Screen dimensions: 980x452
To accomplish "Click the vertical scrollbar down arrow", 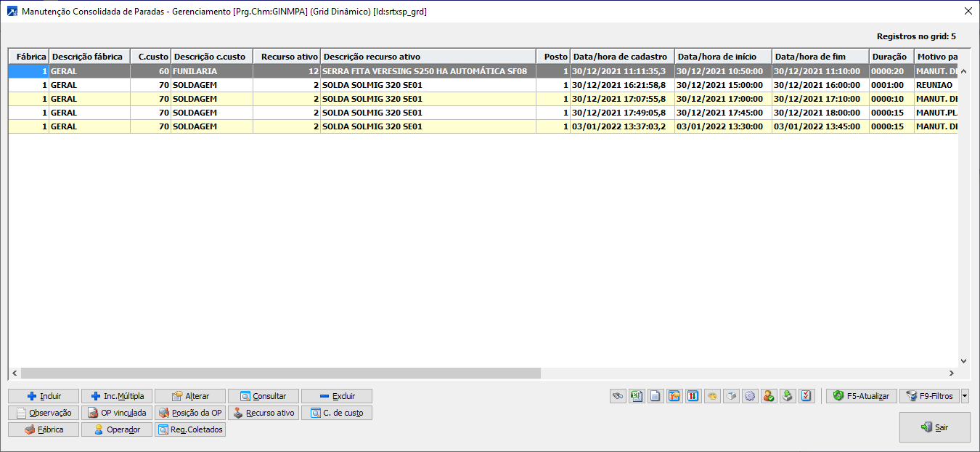I will [963, 360].
